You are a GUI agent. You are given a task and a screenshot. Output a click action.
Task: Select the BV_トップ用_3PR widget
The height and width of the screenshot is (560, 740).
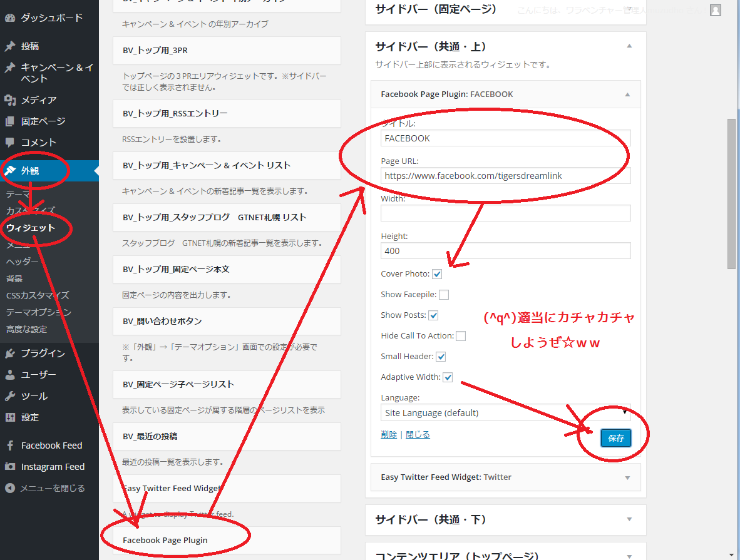tap(227, 51)
